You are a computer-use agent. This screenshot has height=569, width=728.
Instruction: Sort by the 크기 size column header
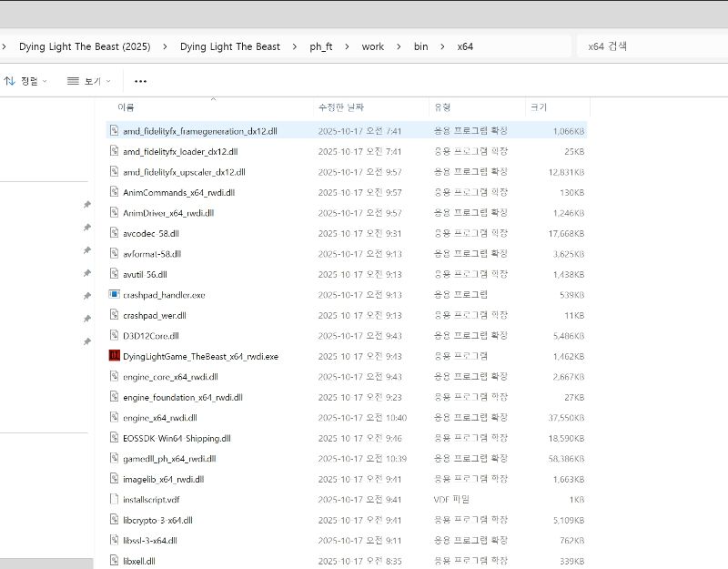(x=539, y=107)
